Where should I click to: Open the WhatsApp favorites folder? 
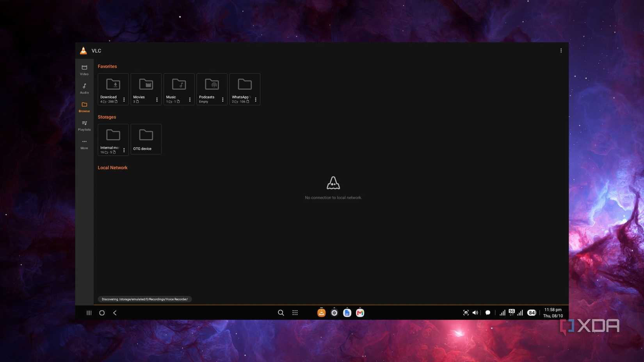pos(245,89)
